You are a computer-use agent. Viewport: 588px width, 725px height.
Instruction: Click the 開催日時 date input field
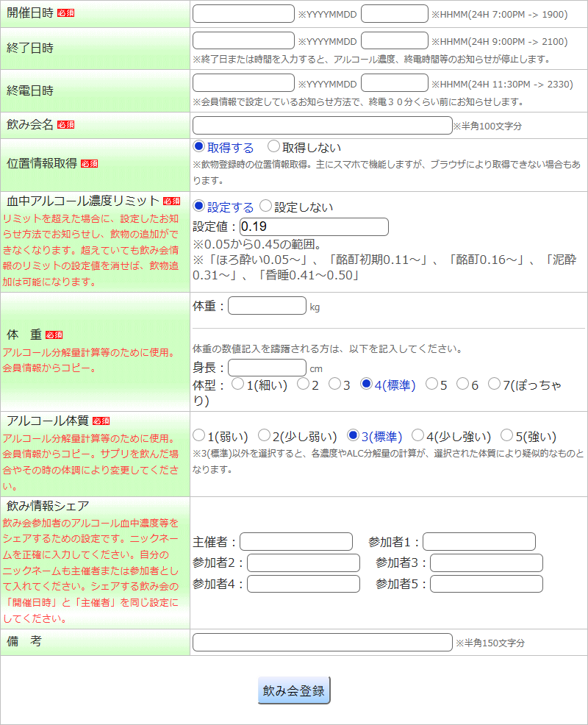[243, 14]
